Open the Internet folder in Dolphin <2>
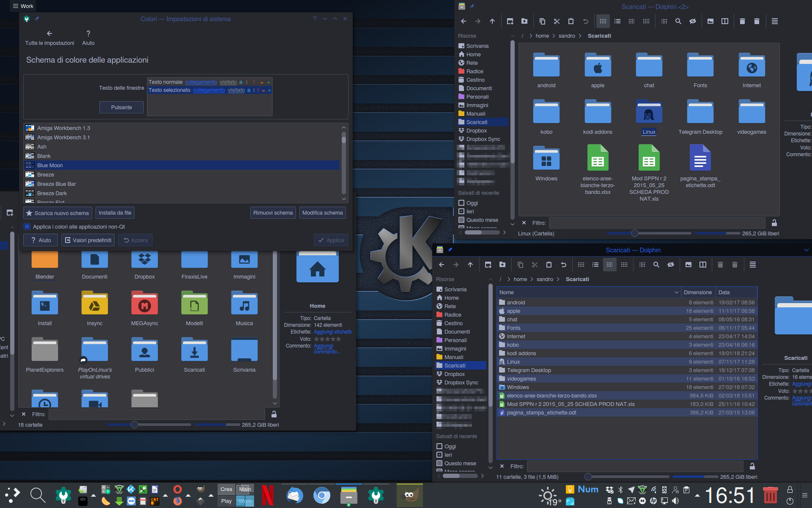Viewport: 812px width, 508px height. point(752,71)
